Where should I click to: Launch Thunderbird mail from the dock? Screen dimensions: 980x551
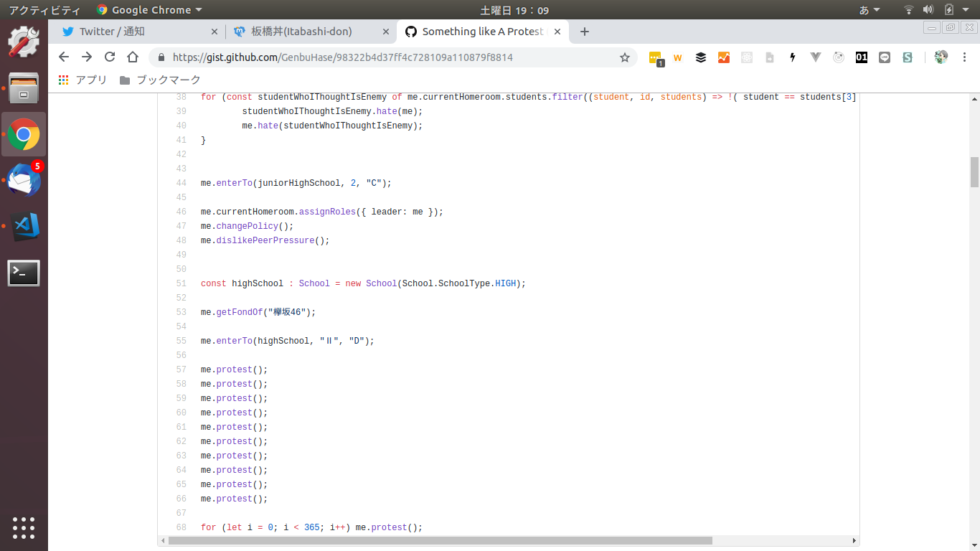click(x=24, y=181)
